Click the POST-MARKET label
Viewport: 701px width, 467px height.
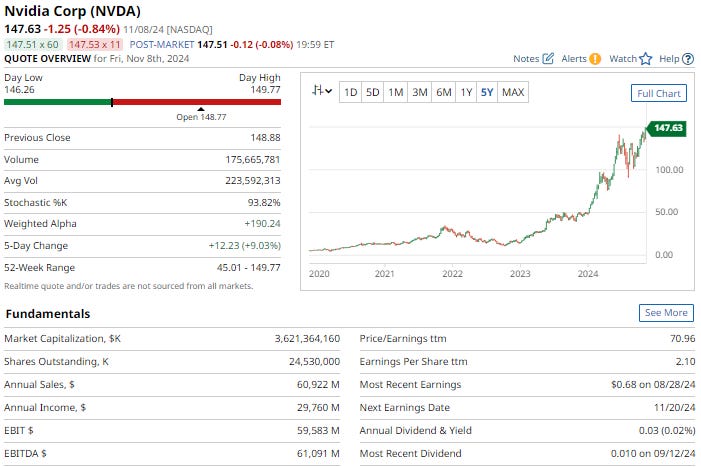[162, 45]
